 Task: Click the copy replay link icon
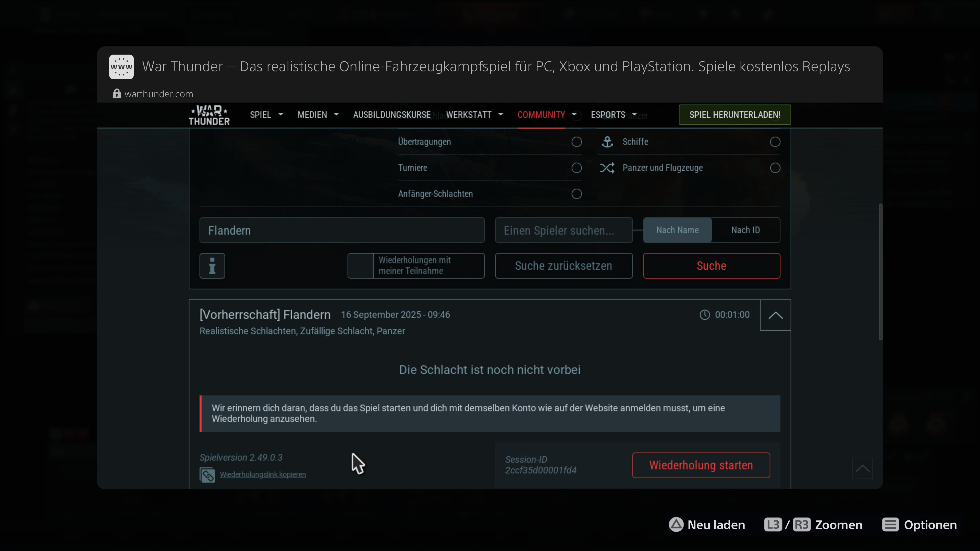coord(207,474)
